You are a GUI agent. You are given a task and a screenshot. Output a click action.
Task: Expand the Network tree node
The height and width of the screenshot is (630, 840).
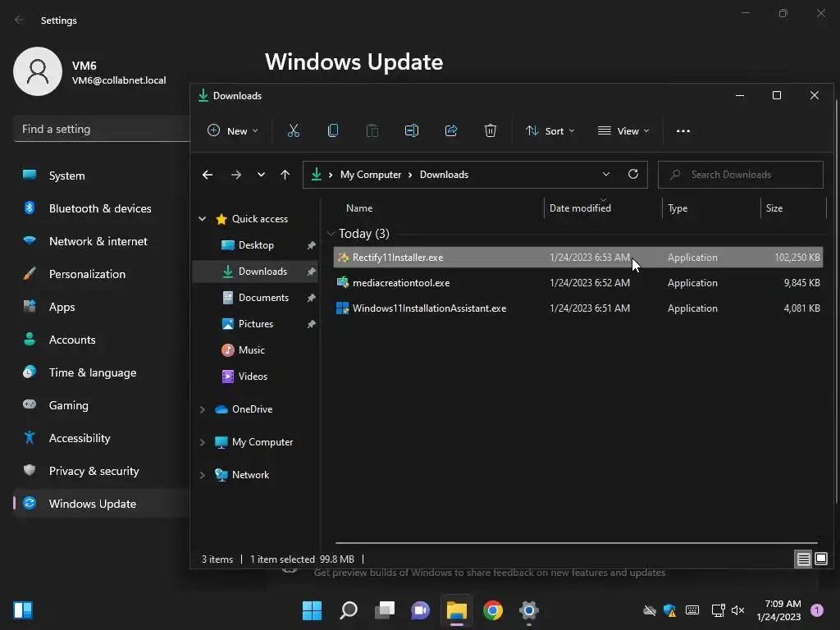(x=203, y=475)
